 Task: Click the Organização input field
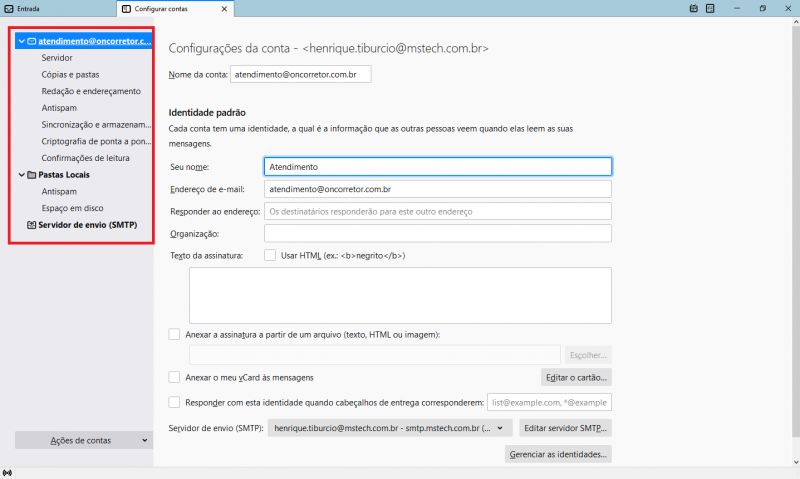[x=438, y=234]
